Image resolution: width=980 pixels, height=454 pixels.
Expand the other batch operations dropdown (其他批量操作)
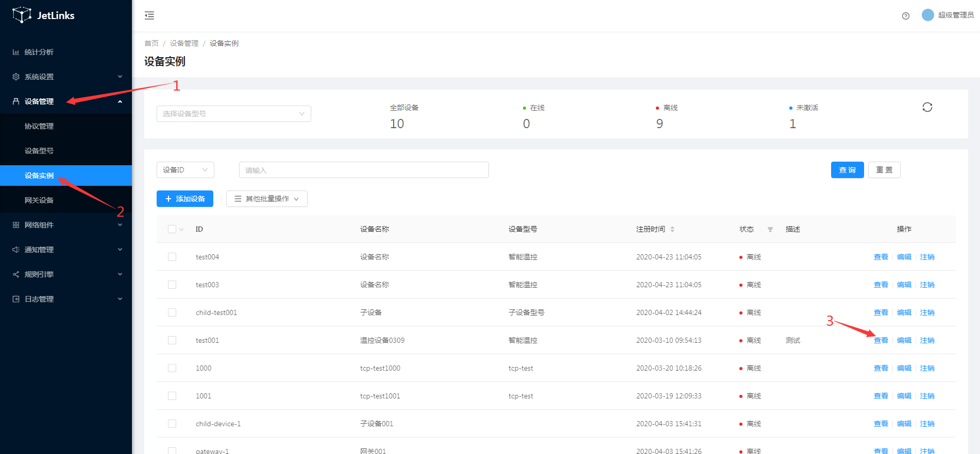266,199
